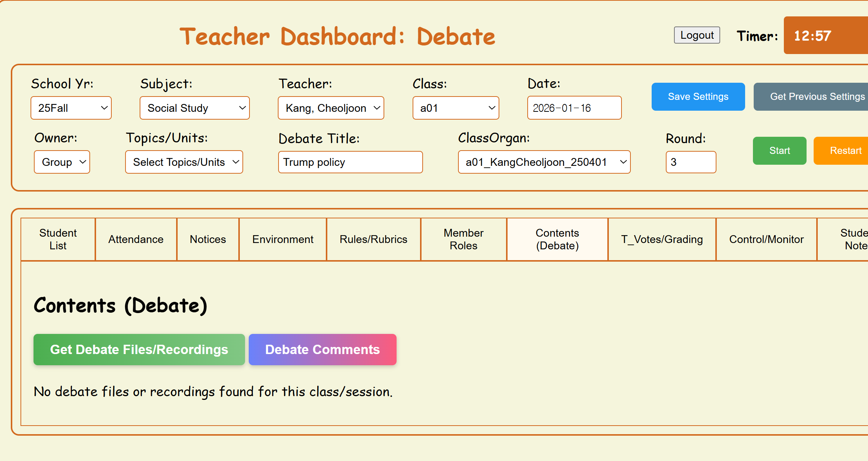Click the Date input field
This screenshot has height=461, width=868.
574,108
